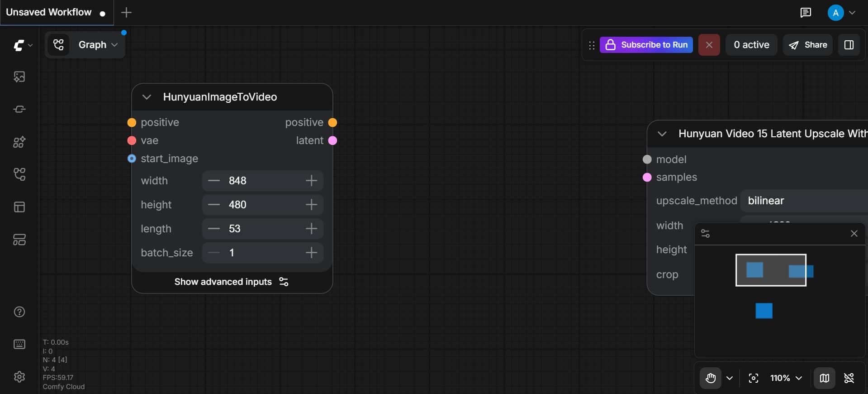The width and height of the screenshot is (868, 394).
Task: Open the Comfy logo main menu
Action: pyautogui.click(x=22, y=45)
